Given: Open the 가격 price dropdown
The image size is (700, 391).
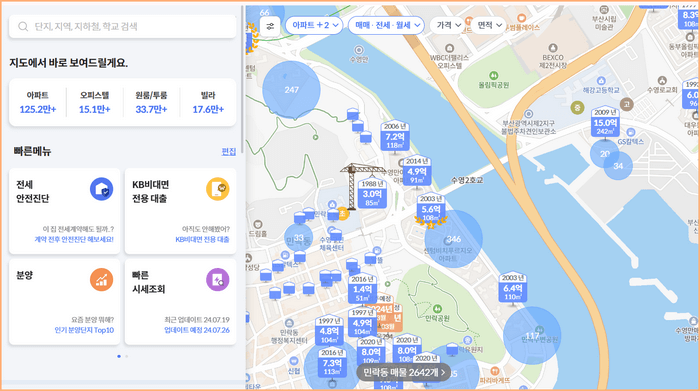Looking at the screenshot, I should [448, 25].
